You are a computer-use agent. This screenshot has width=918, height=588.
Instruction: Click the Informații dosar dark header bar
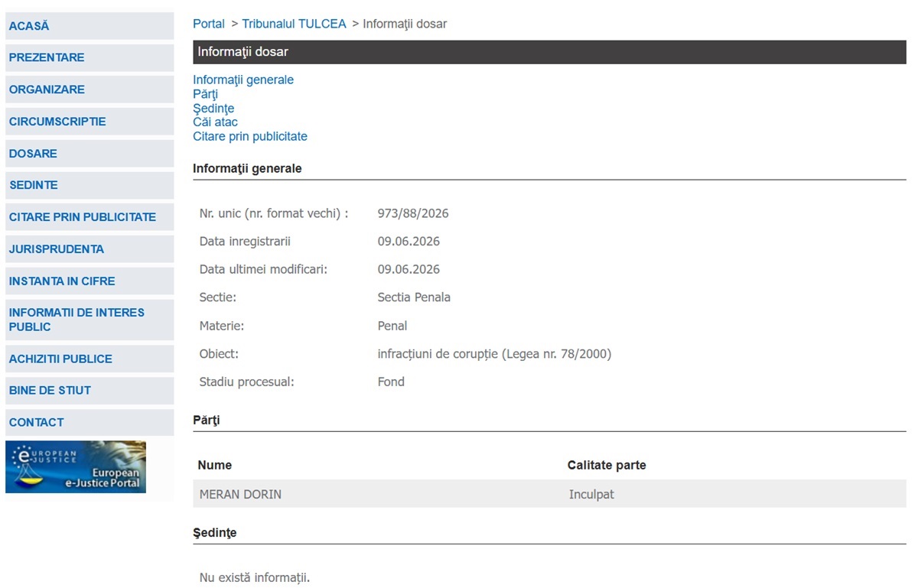[x=549, y=52]
